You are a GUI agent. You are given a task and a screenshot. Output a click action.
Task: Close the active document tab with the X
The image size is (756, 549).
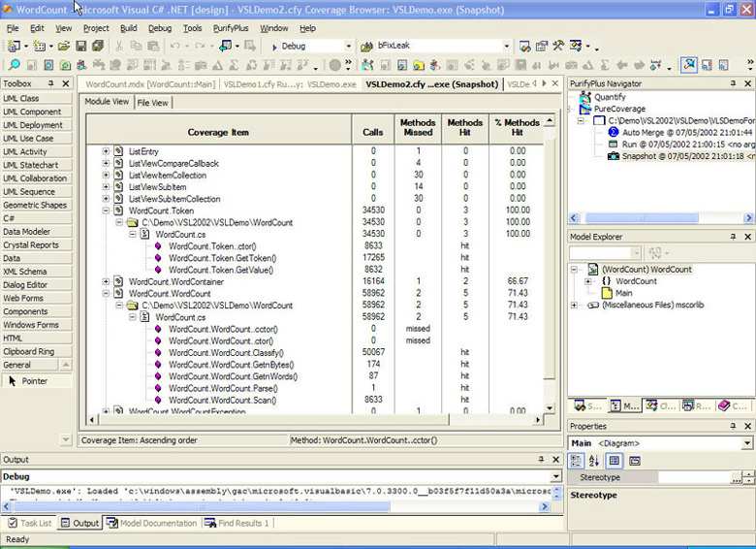click(x=555, y=83)
